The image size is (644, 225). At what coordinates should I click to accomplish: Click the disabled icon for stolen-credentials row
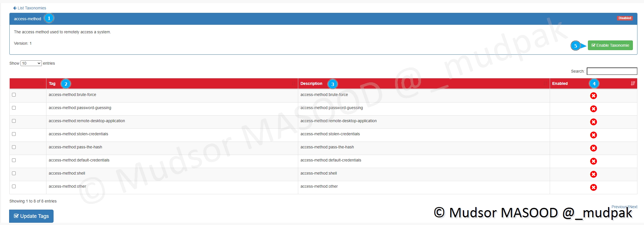(593, 135)
